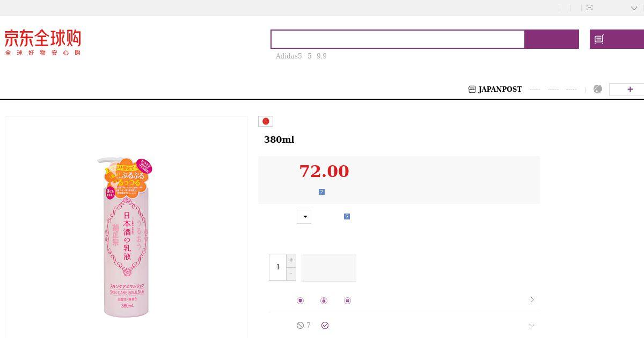Increase quantity with the plus stepper
Image resolution: width=644 pixels, height=338 pixels.
click(x=291, y=260)
